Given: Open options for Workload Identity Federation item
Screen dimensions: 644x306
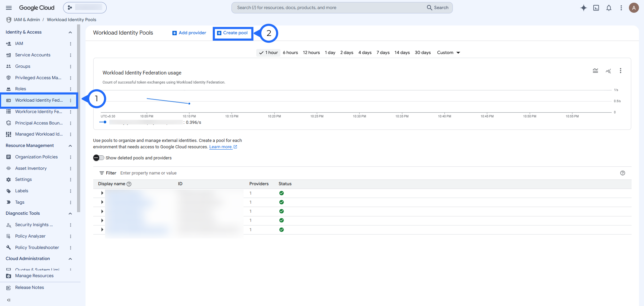Looking at the screenshot, I should 70,100.
